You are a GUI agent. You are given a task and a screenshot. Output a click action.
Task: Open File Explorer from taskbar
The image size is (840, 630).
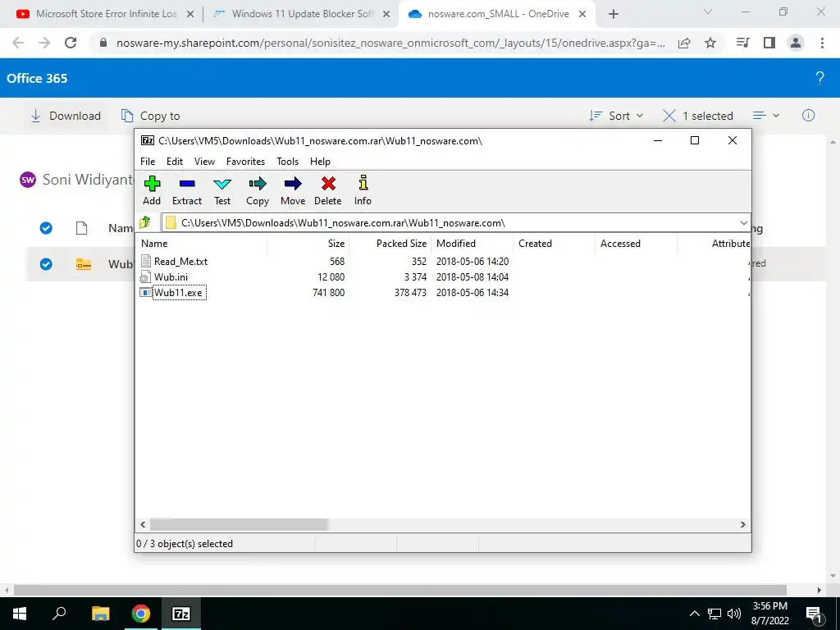click(x=100, y=614)
